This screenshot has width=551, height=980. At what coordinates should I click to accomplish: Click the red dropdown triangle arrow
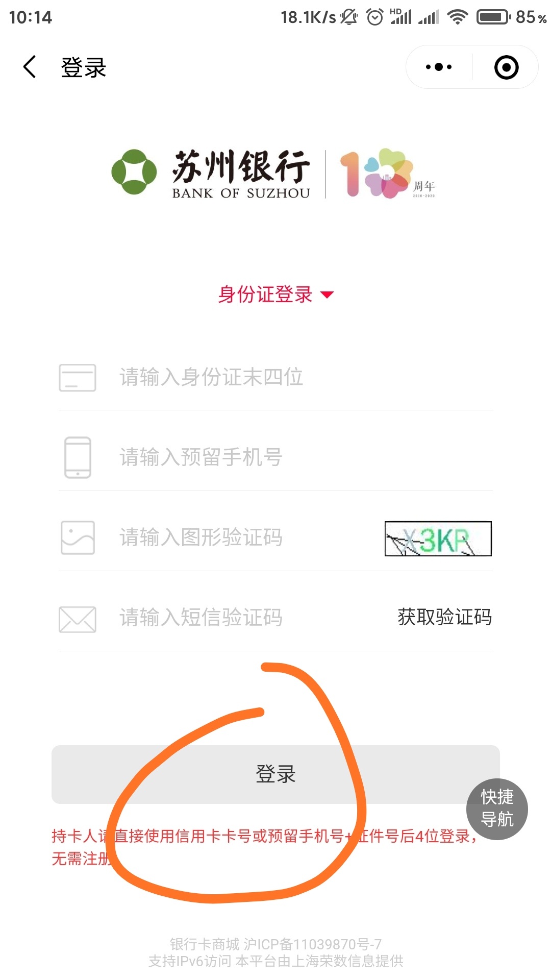[x=327, y=295]
